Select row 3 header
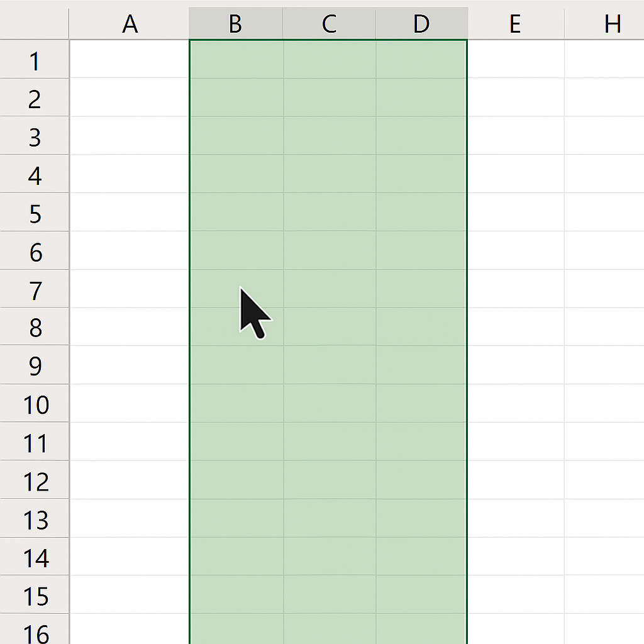This screenshot has height=644, width=644. pyautogui.click(x=35, y=136)
